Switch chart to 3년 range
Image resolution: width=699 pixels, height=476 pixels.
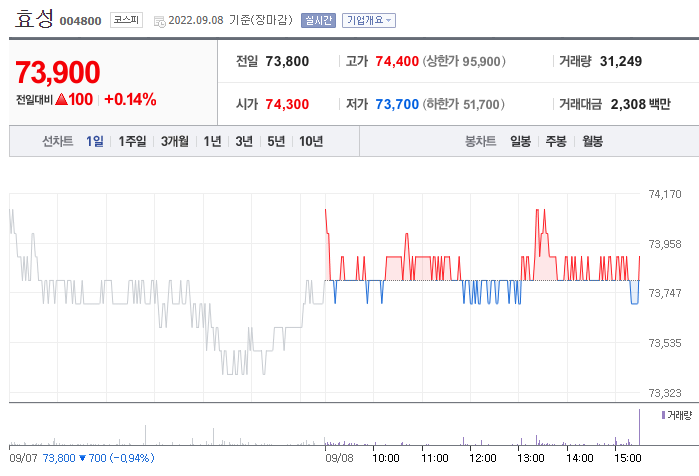(244, 141)
